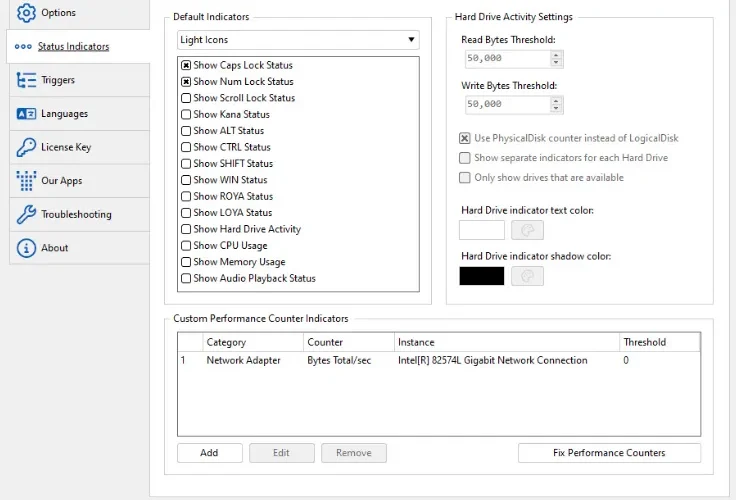Expand the Light Icons dropdown
The width and height of the screenshot is (736, 500).
pyautogui.click(x=298, y=40)
